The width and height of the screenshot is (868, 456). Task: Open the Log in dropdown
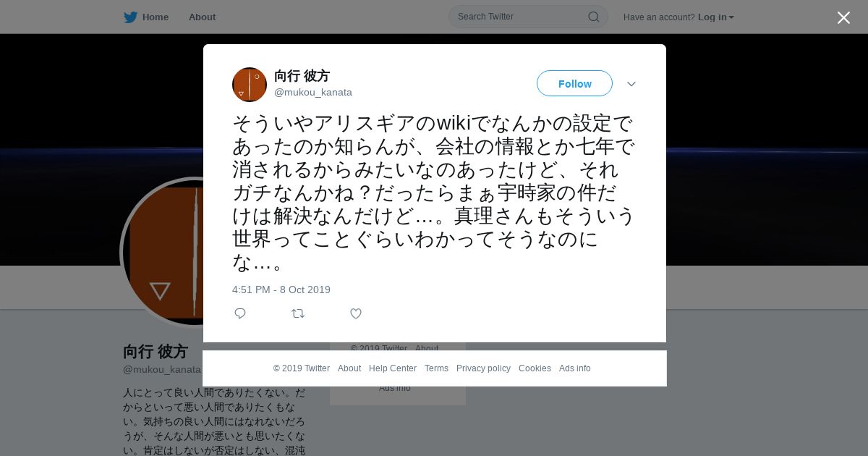pyautogui.click(x=716, y=17)
